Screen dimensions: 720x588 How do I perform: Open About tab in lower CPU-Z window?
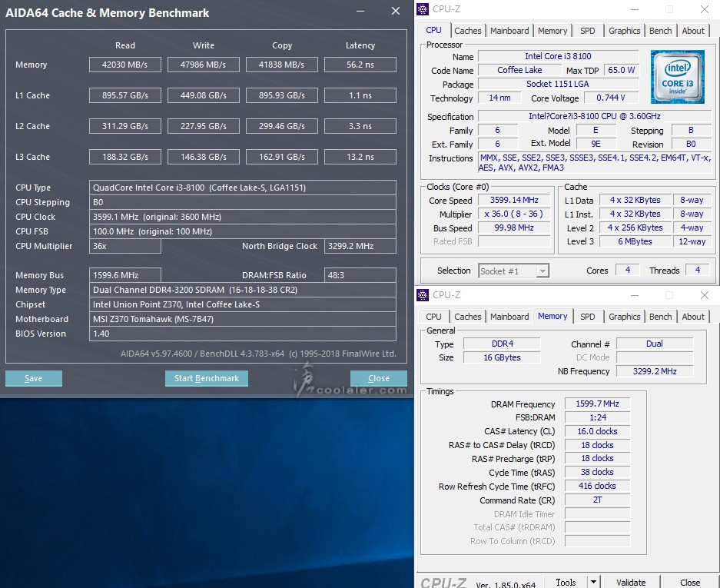pyautogui.click(x=693, y=317)
